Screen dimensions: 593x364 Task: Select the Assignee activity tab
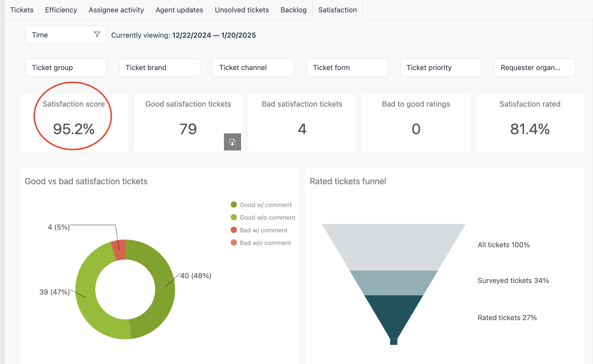coord(116,10)
